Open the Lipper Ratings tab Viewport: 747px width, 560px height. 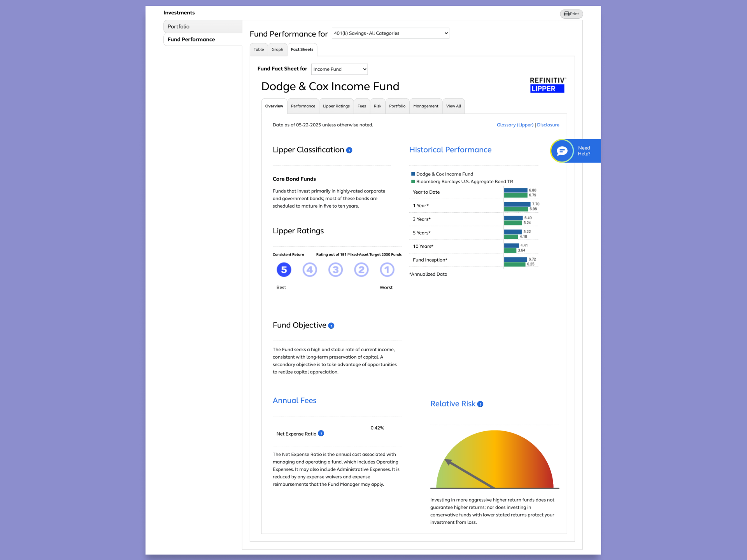click(337, 106)
